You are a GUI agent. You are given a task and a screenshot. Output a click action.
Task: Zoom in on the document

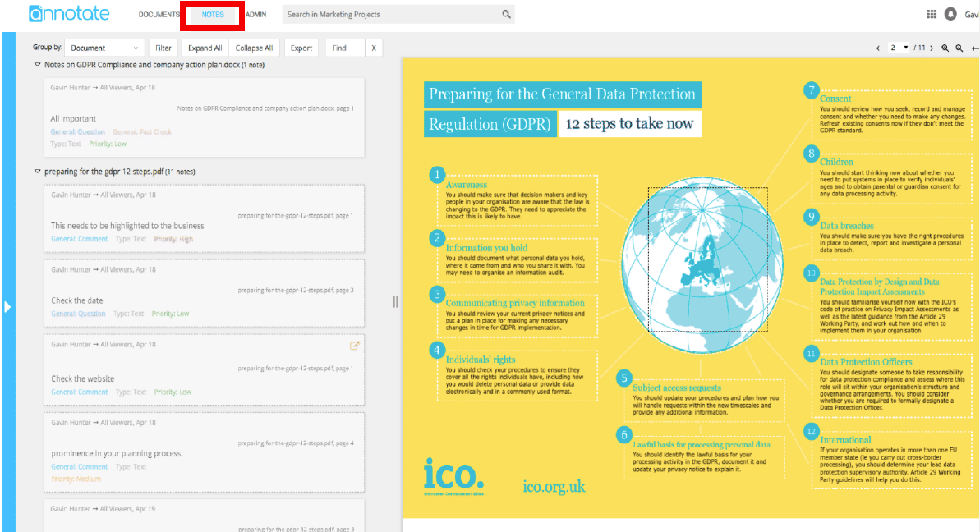point(945,48)
